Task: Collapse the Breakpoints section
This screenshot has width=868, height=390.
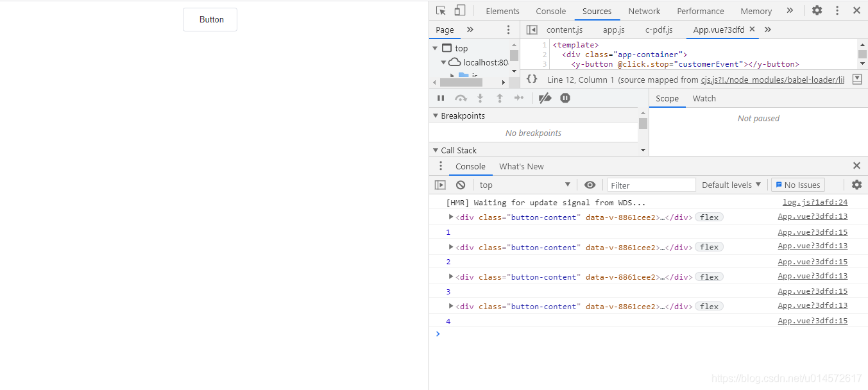Action: tap(437, 116)
